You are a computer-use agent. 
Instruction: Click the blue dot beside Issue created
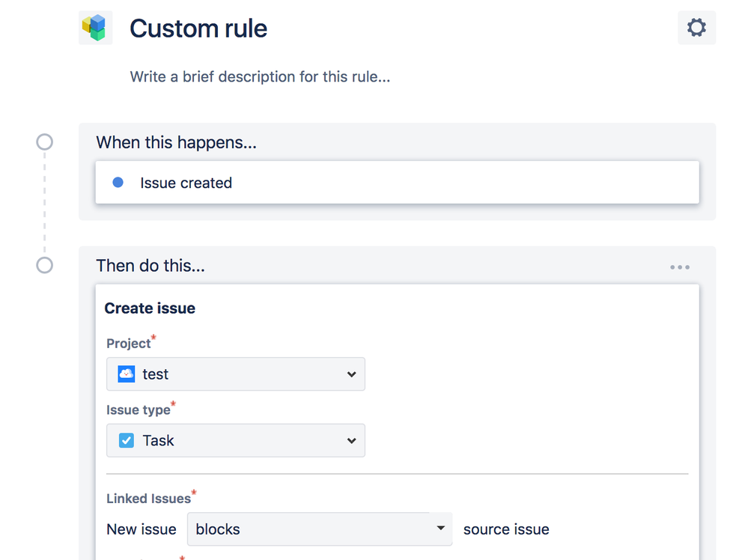118,182
